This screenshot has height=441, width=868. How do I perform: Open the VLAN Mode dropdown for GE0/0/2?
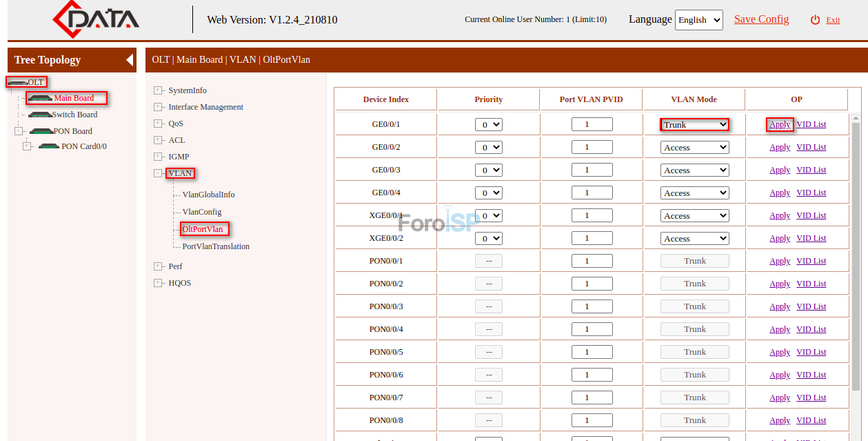(694, 146)
